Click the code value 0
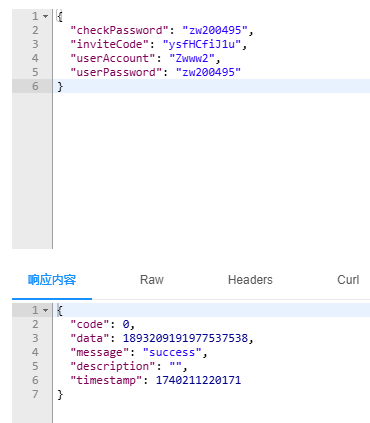Screen dimensions: 370x423 pos(126,324)
